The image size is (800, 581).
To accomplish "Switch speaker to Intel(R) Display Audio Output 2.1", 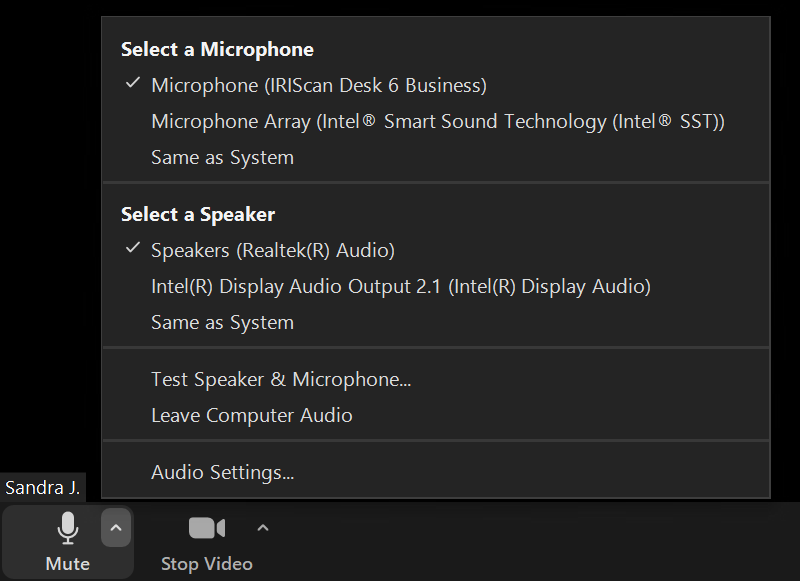I will click(436, 287).
